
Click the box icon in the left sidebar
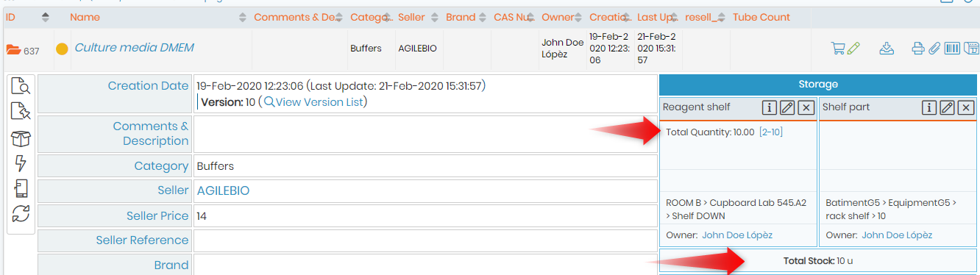[21, 138]
